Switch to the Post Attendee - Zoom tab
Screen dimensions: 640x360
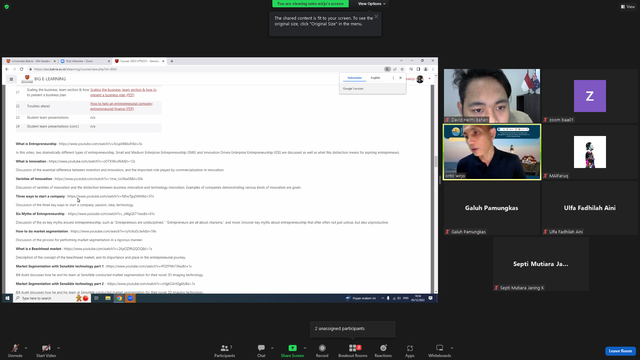[85, 61]
